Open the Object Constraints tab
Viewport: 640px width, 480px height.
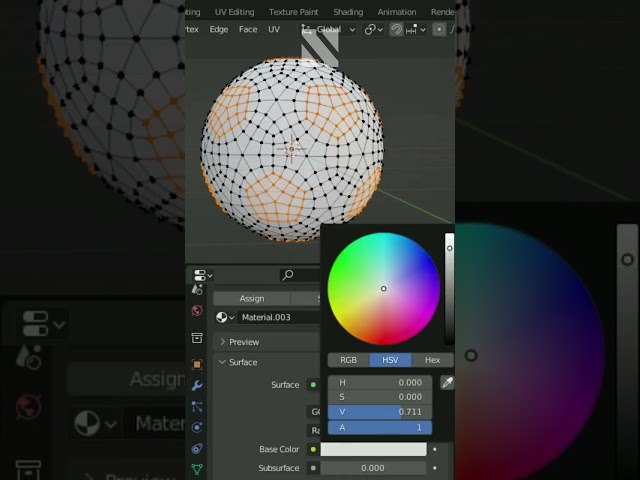[197, 449]
